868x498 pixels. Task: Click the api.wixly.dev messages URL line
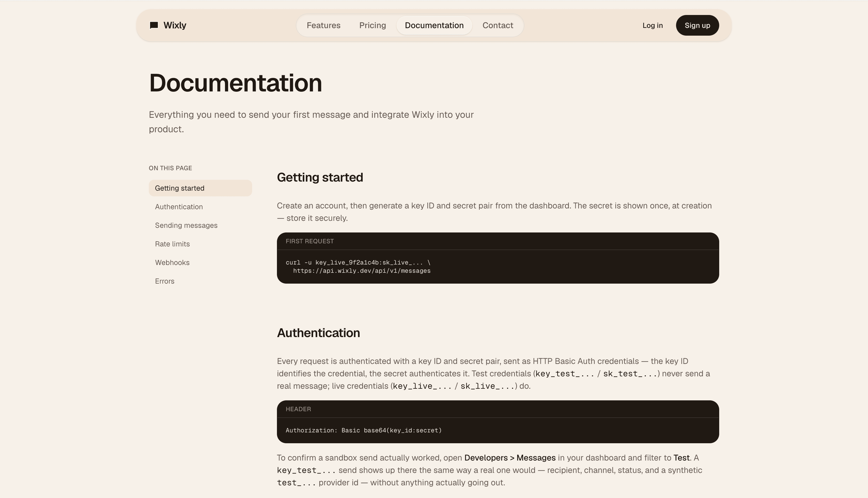coord(362,270)
